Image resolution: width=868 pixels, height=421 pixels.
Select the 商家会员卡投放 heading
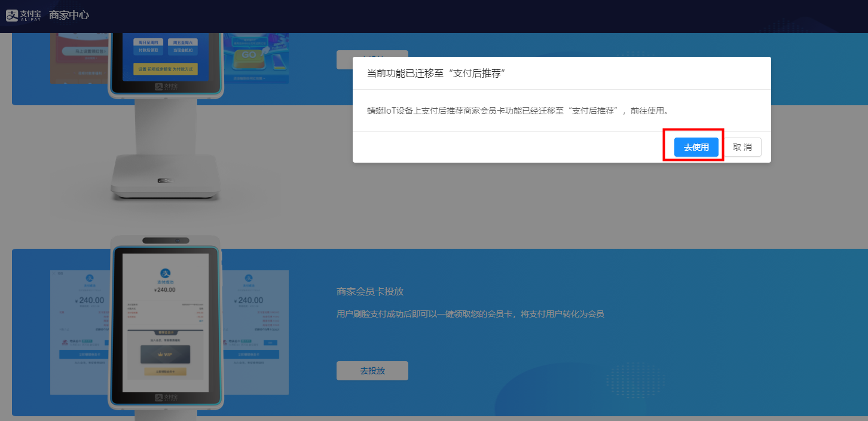click(x=370, y=292)
